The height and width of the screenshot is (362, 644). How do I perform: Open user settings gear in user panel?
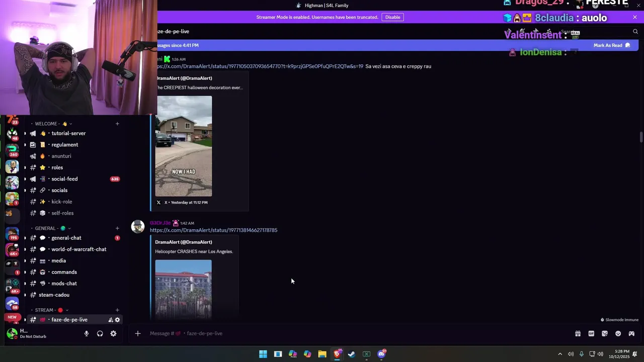tap(113, 333)
